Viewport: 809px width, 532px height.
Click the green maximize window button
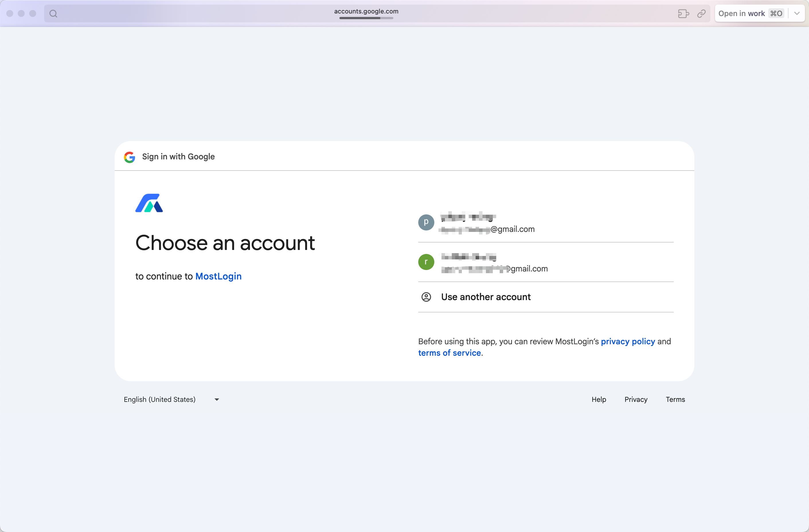(x=33, y=13)
